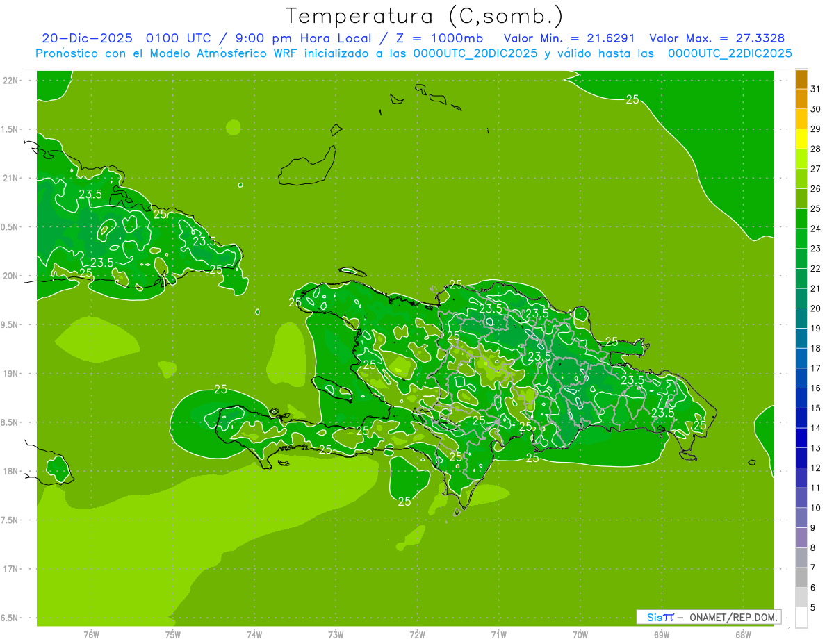Click the 75W longitude axis label
Viewport: 834px width, 644px height.
[172, 635]
